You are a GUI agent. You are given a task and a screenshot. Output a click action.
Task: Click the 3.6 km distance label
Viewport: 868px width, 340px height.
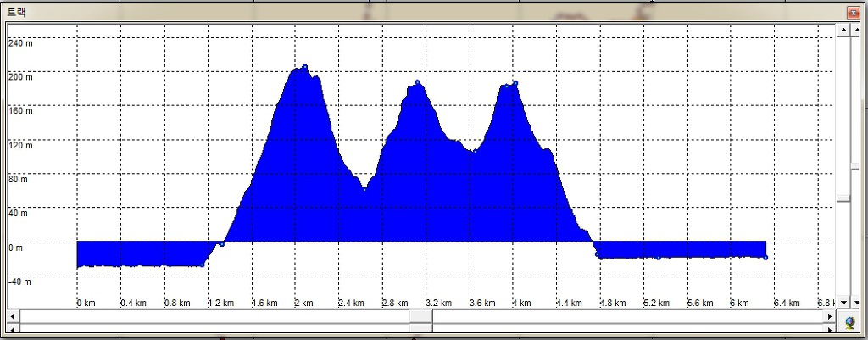point(482,303)
